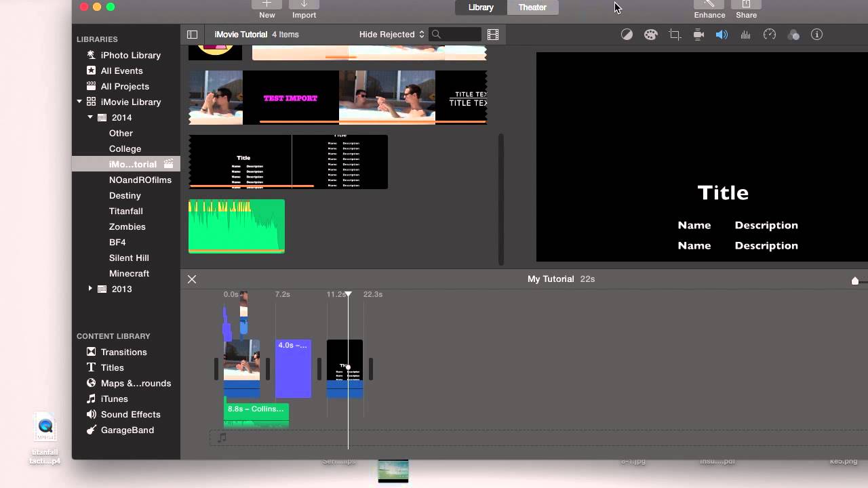Click the Import media button
Viewport: 868px width, 488px height.
coord(304,9)
